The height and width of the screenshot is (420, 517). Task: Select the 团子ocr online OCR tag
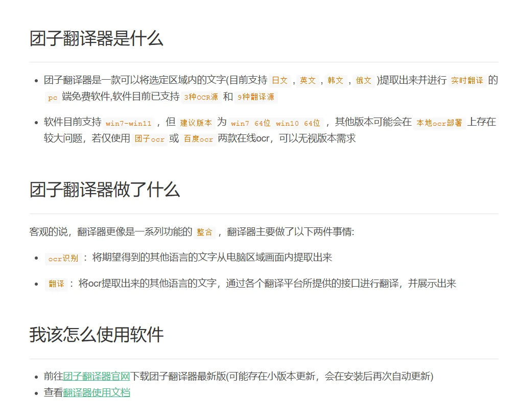pyautogui.click(x=149, y=138)
